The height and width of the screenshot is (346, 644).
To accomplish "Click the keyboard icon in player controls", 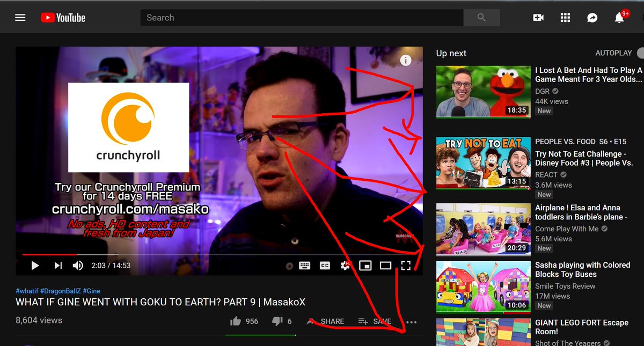I will [x=305, y=266].
